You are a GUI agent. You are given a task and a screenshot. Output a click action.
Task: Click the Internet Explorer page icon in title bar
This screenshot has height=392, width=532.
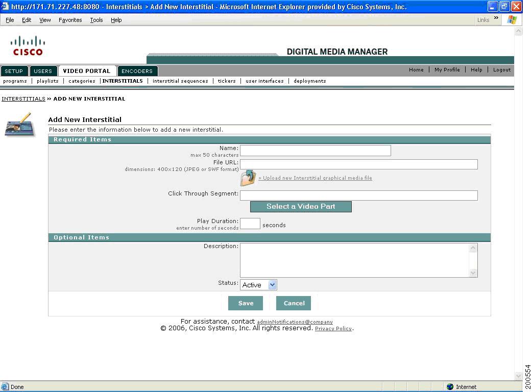coord(5,7)
